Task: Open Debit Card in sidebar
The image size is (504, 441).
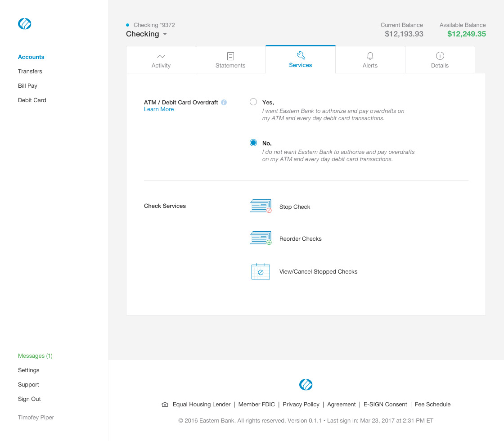Action: coord(32,100)
